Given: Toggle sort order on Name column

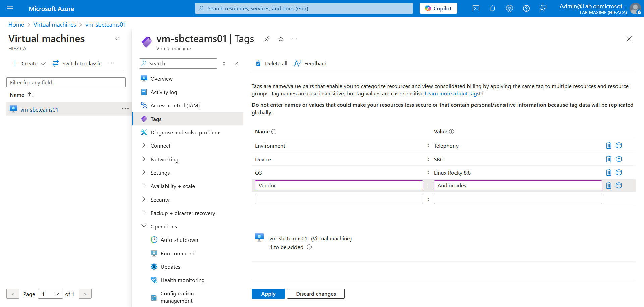Looking at the screenshot, I should coord(31,95).
